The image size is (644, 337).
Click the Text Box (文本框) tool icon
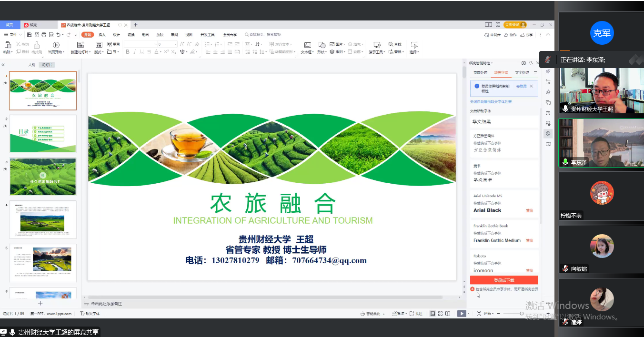click(307, 45)
